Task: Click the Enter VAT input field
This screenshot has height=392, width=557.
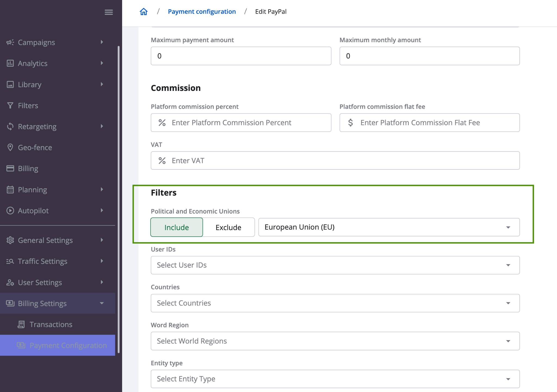Action: click(x=335, y=160)
